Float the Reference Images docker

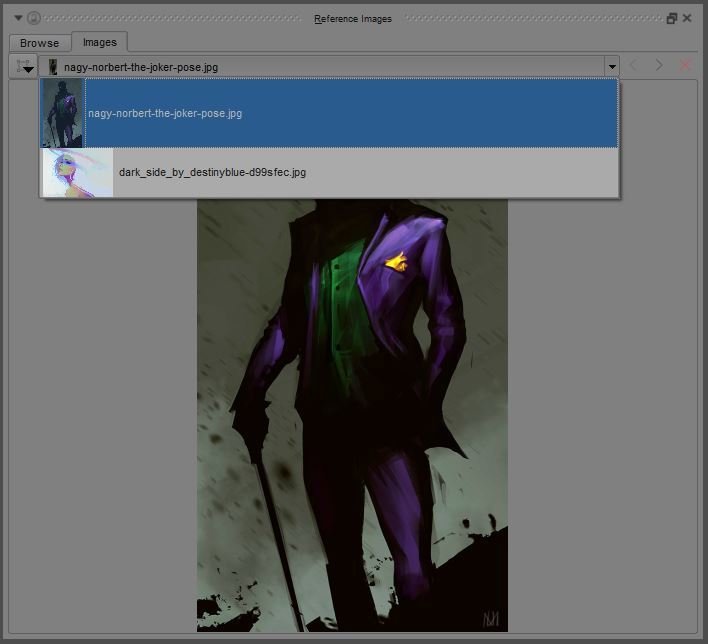tap(672, 19)
